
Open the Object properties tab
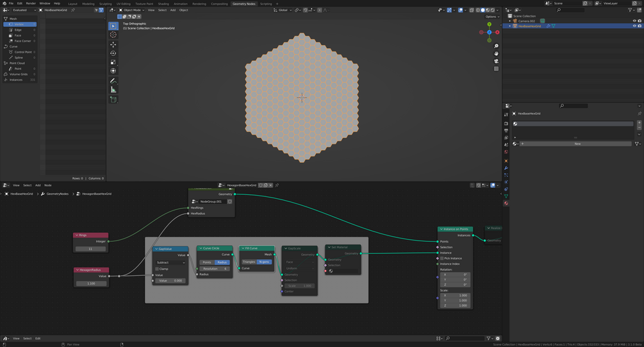(506, 161)
